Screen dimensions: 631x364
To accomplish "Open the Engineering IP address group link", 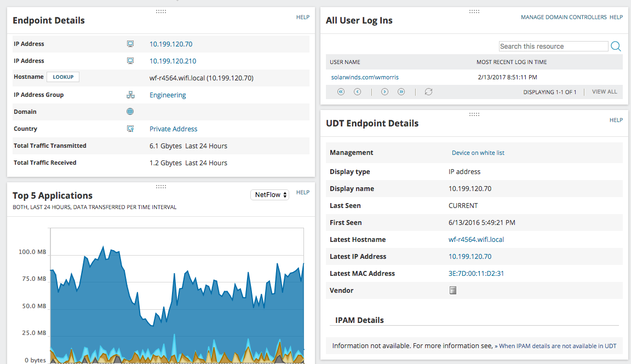I will coord(168,95).
